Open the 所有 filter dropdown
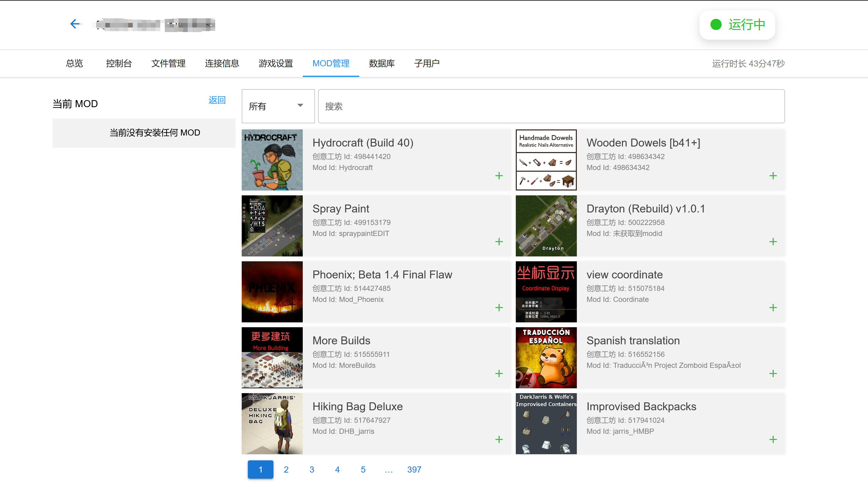Image resolution: width=868 pixels, height=493 pixels. [278, 106]
